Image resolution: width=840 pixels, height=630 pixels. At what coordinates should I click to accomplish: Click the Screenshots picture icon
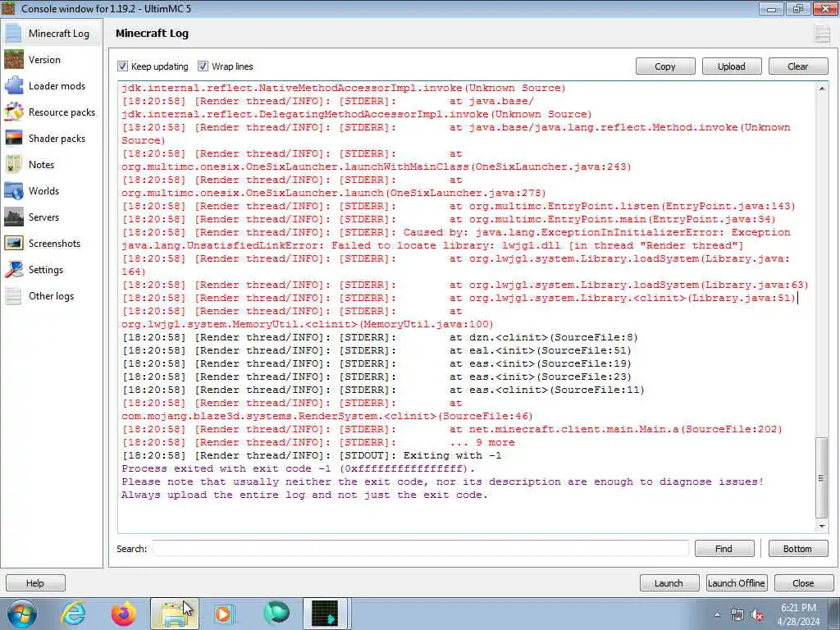(x=14, y=243)
